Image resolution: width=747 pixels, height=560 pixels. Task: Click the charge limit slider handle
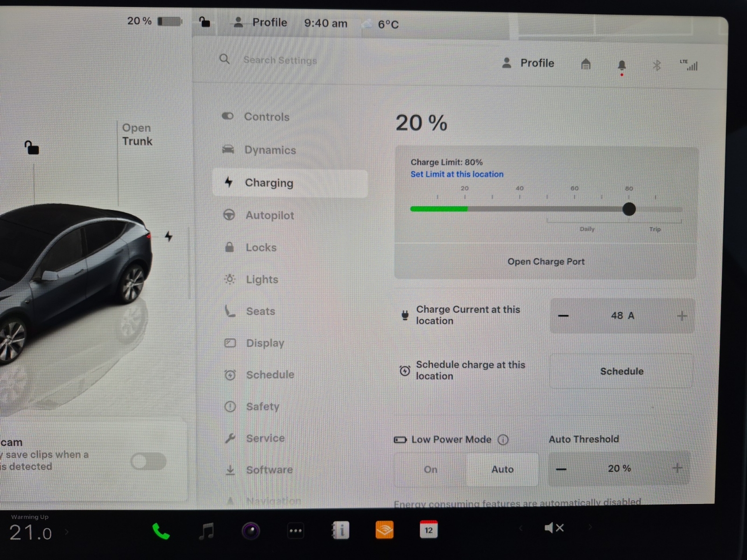click(x=629, y=209)
